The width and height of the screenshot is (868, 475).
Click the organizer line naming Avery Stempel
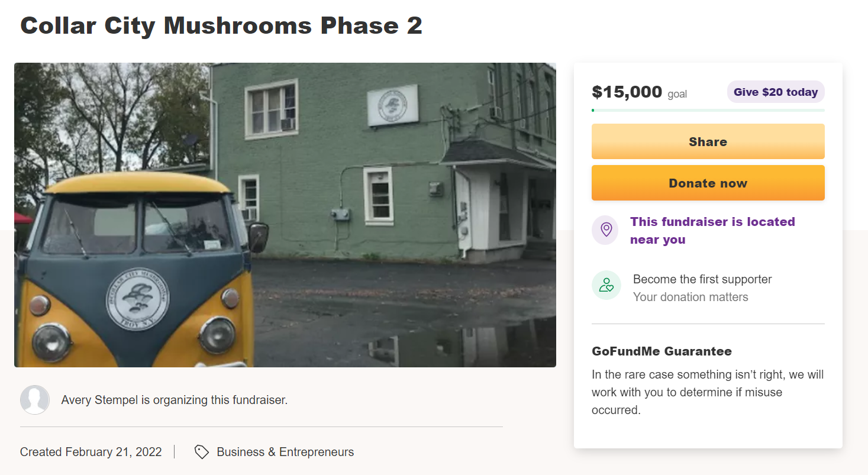pyautogui.click(x=174, y=400)
